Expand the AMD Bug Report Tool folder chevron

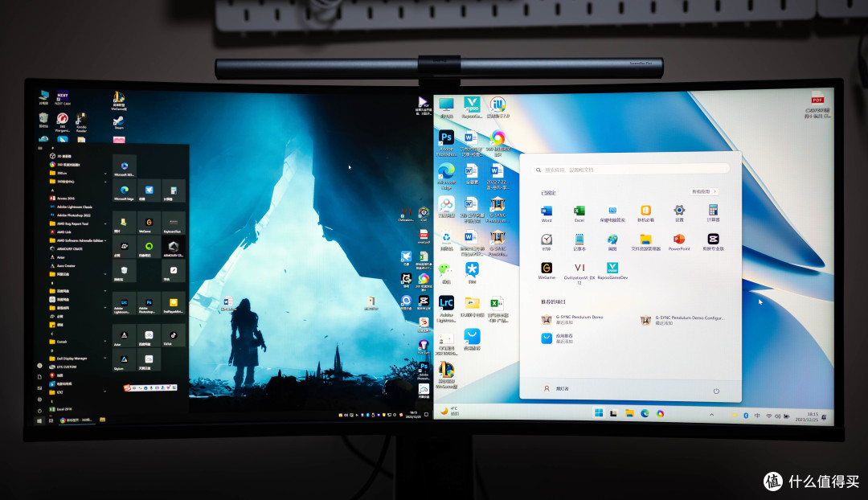click(x=105, y=223)
